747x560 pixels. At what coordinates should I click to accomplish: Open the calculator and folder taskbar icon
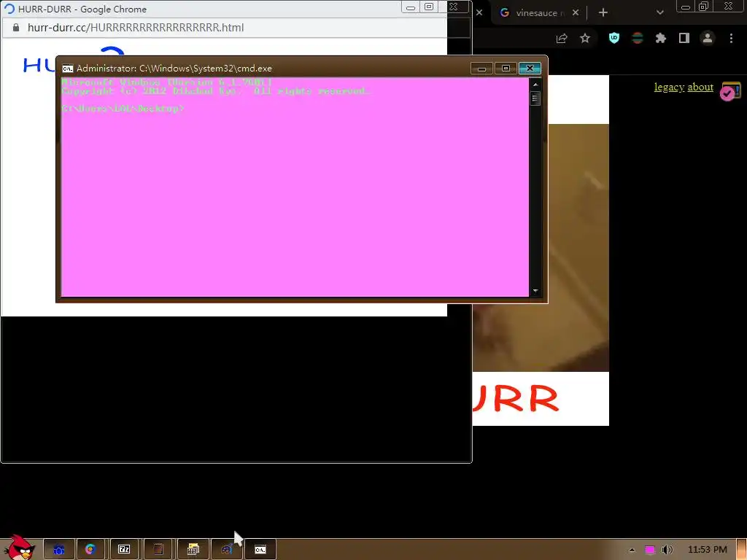(193, 550)
